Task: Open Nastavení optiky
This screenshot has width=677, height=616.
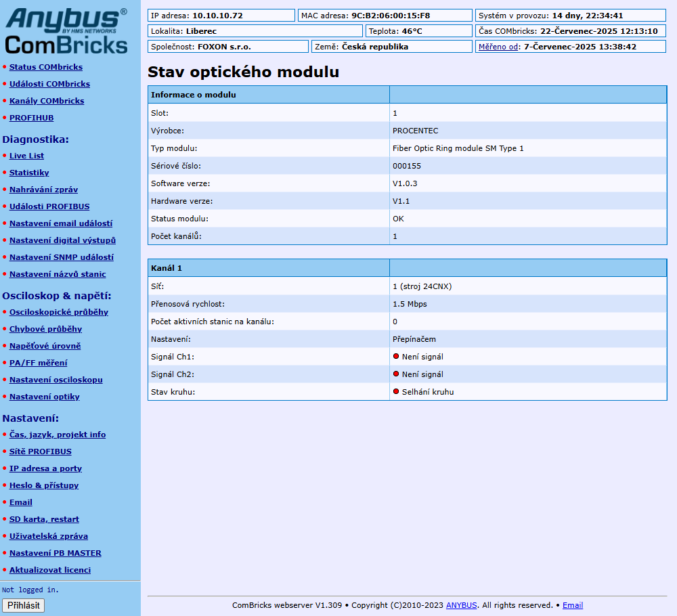Action: (45, 397)
